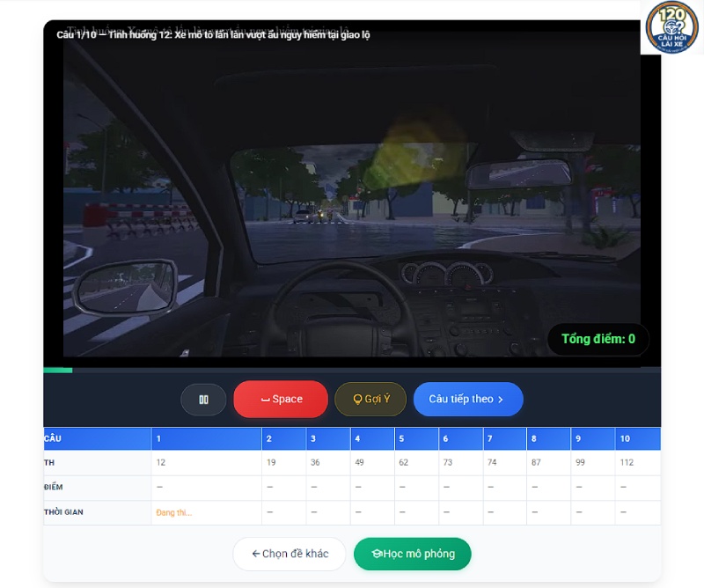This screenshot has height=588, width=704.
Task: Click the Tổng điểm: 0 score badge
Action: [x=598, y=339]
